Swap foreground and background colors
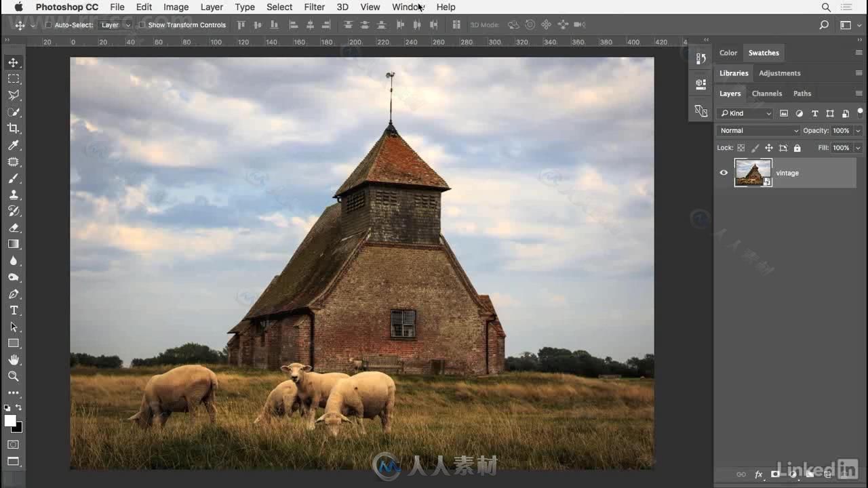The height and width of the screenshot is (488, 868). (x=19, y=408)
